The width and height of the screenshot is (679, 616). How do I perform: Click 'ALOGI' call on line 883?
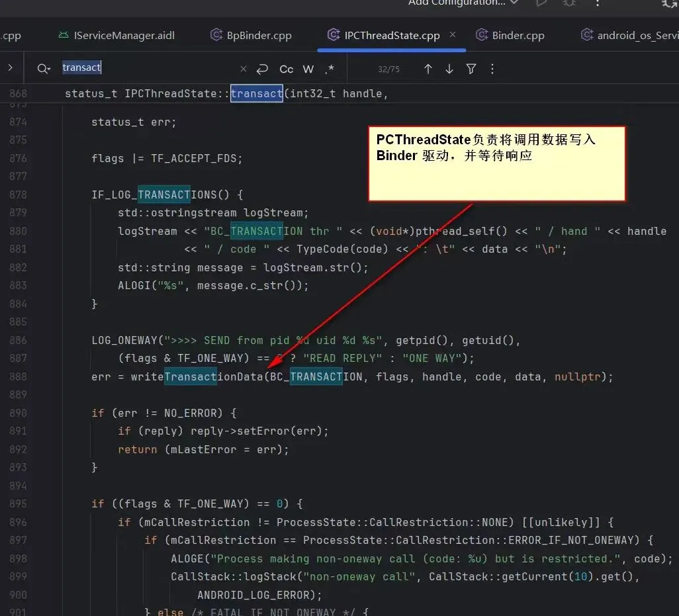(134, 286)
